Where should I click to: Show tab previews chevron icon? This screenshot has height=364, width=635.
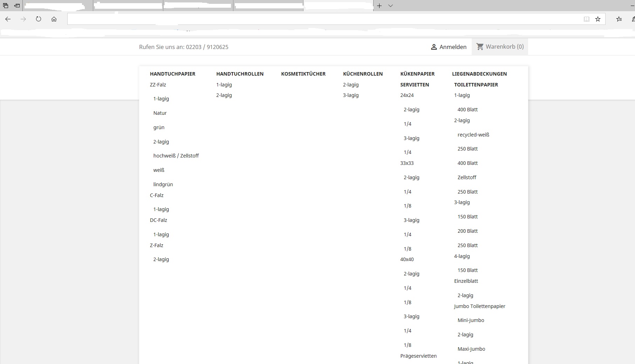pos(390,6)
